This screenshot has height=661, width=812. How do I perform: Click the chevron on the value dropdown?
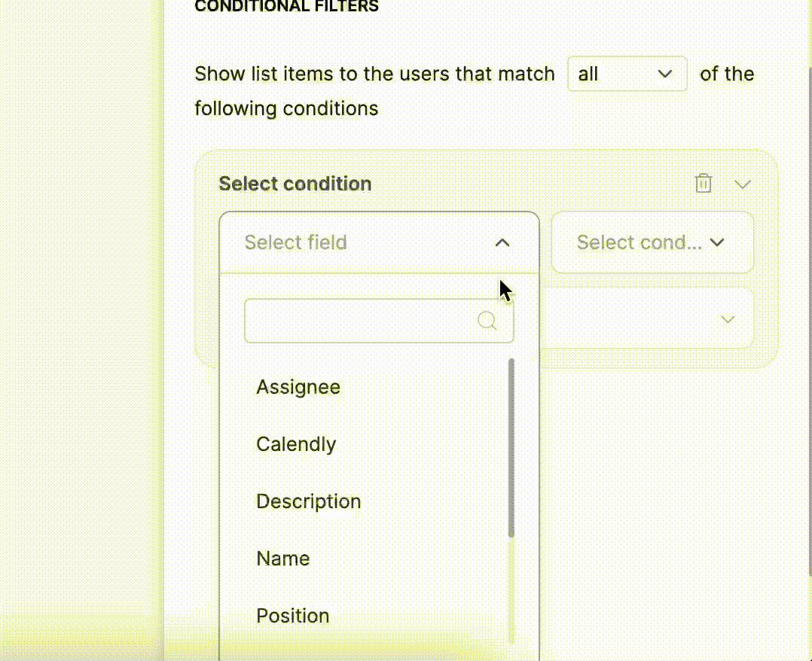(x=728, y=318)
